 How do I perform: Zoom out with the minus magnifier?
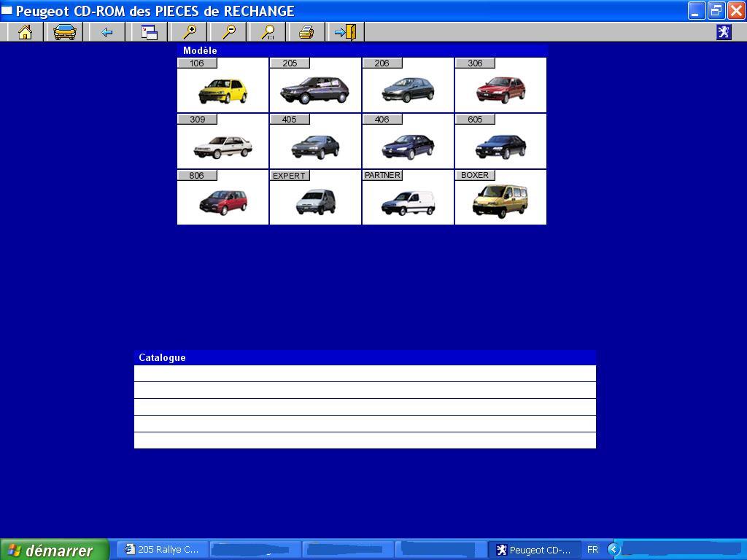click(229, 32)
